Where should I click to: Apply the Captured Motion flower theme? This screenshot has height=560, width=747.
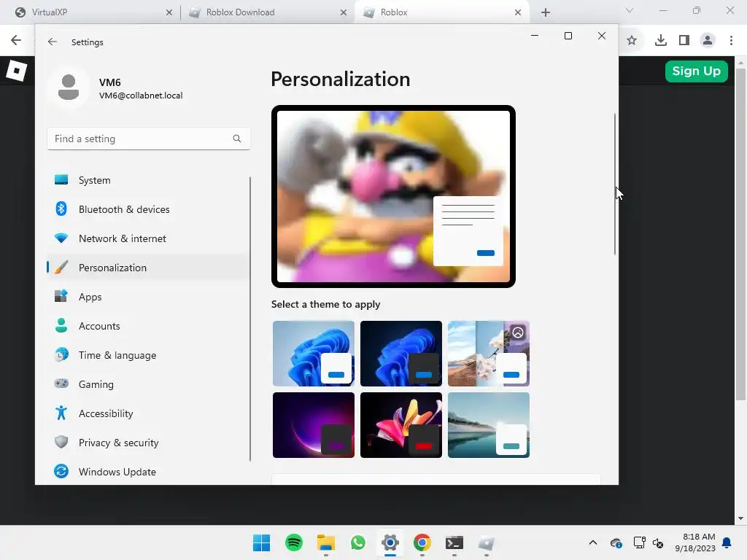pyautogui.click(x=401, y=425)
